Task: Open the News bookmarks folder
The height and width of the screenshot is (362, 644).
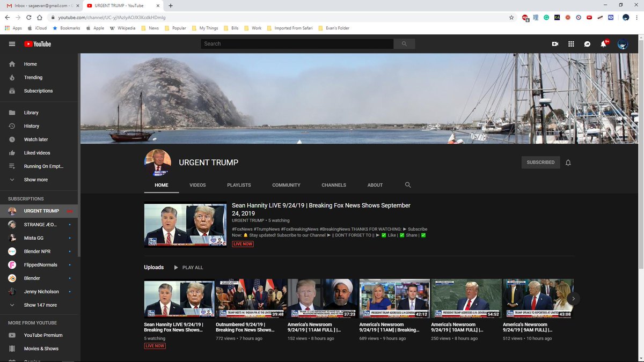Action: click(150, 28)
